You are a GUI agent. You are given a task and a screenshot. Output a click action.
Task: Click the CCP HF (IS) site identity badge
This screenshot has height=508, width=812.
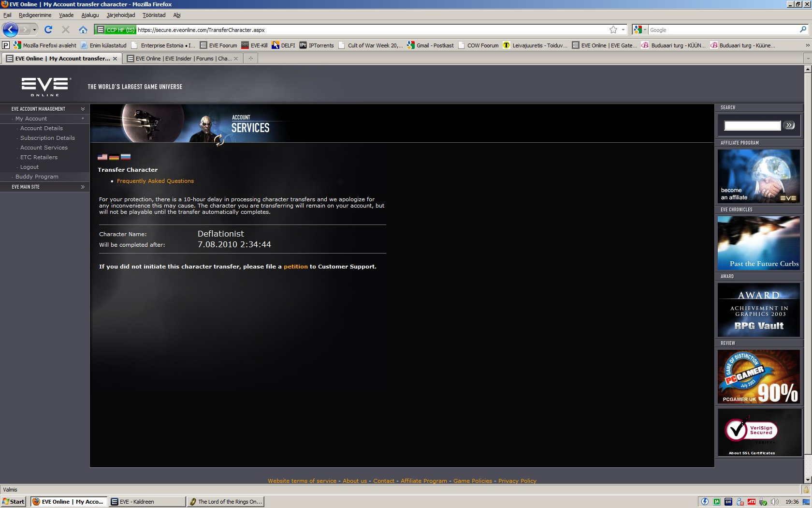click(116, 30)
